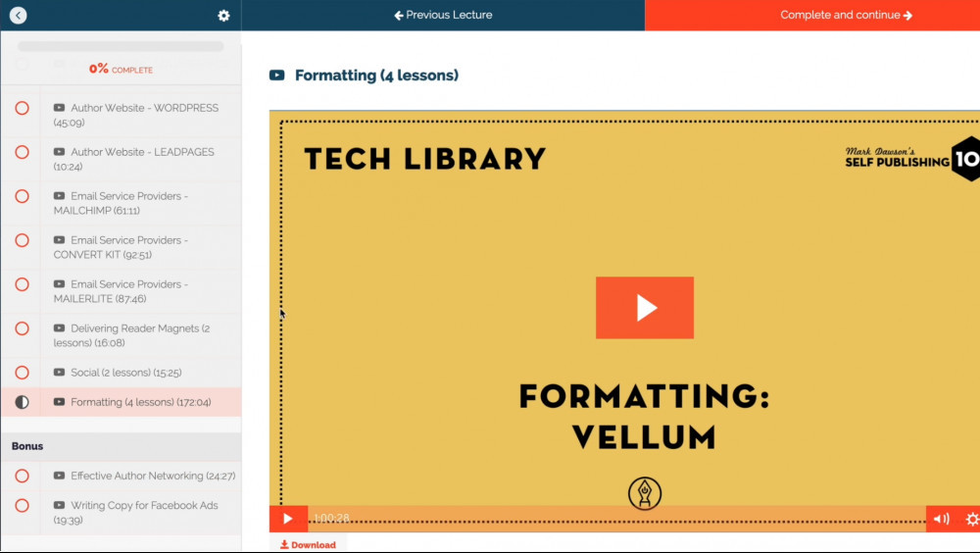Click video icon beside WORDPRESS lecture
Screen dimensions: 980x553
[59, 108]
